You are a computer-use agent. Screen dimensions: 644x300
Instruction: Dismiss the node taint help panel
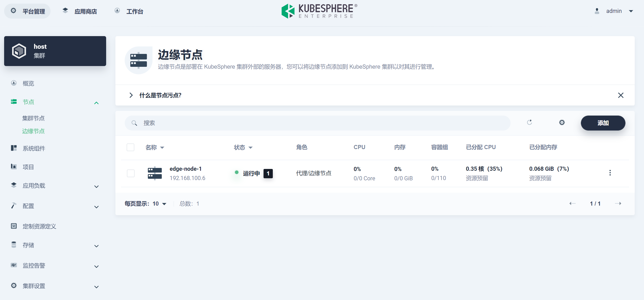621,95
